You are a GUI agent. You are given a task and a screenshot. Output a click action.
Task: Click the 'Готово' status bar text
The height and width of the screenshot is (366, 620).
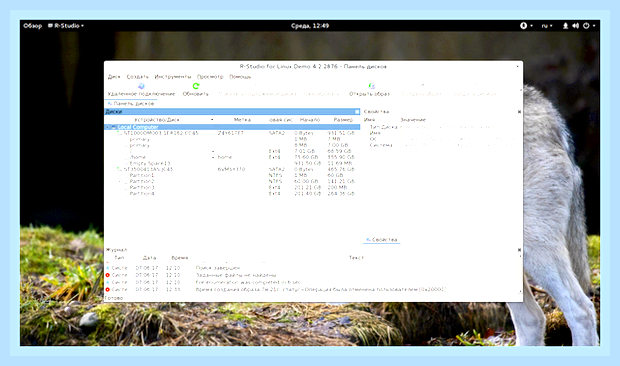[x=114, y=298]
